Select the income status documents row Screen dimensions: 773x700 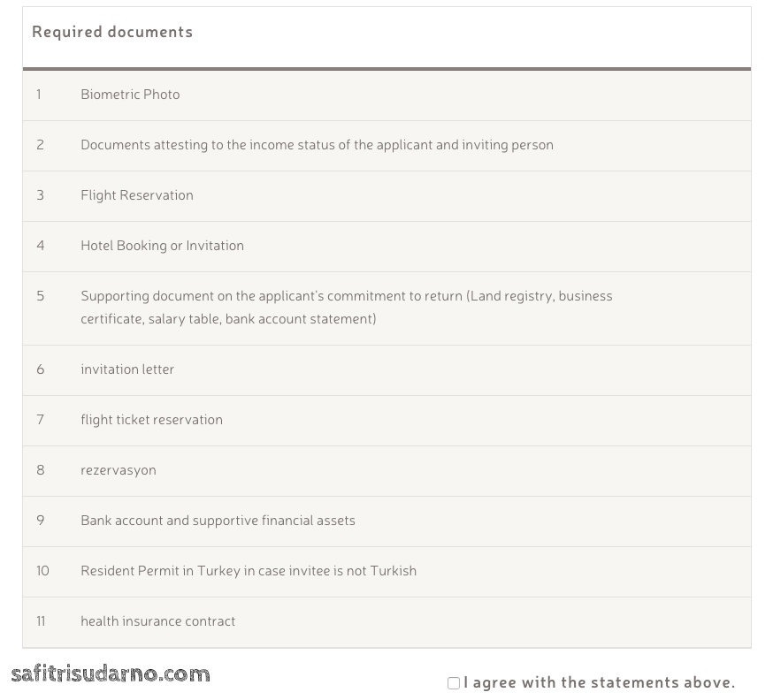[x=317, y=145]
